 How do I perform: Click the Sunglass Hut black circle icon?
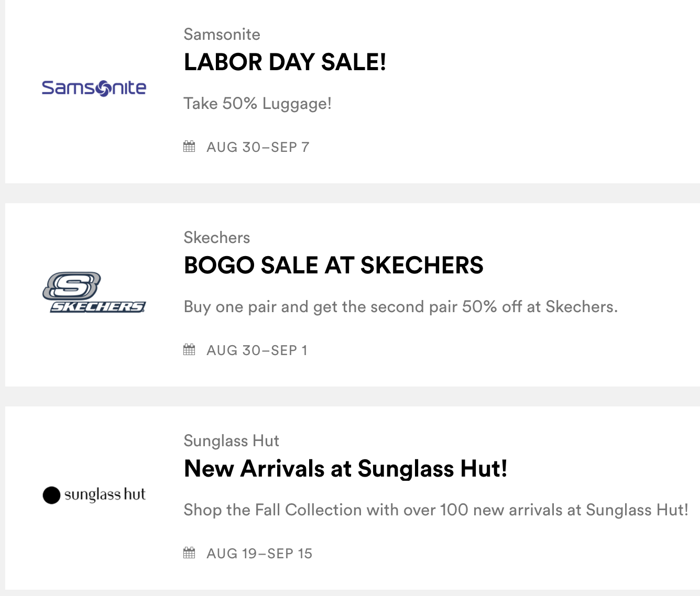point(51,495)
